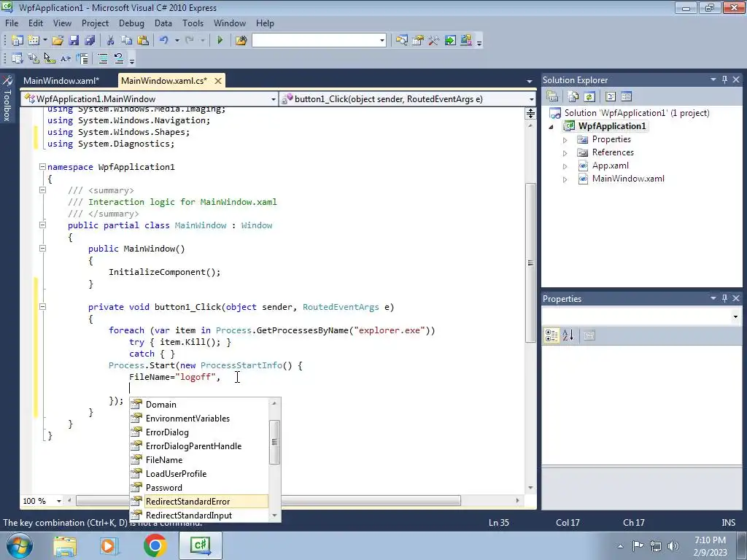Click the IntelliSense list scrollbar thumb
This screenshot has height=560, width=747.
click(x=274, y=442)
